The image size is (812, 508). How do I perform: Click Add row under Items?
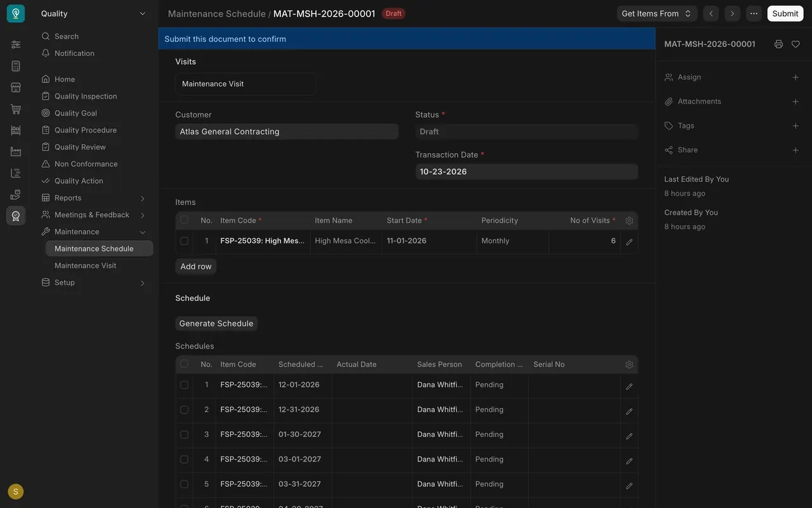(196, 267)
